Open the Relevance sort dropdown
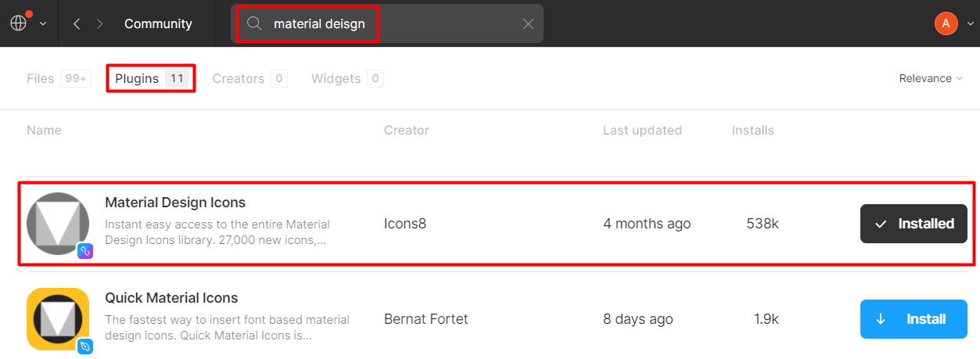Viewport: 980px width, 359px height. point(929,78)
